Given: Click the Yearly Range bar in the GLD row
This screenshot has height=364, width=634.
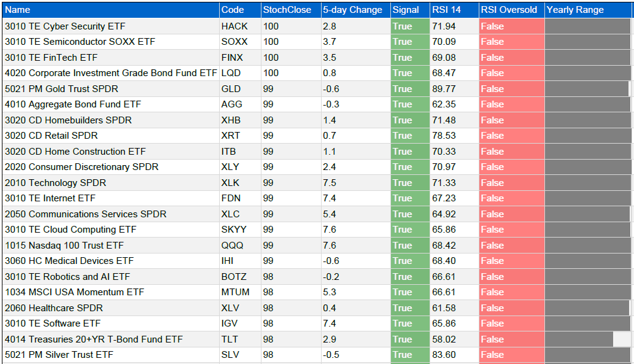Looking at the screenshot, I should pos(588,88).
